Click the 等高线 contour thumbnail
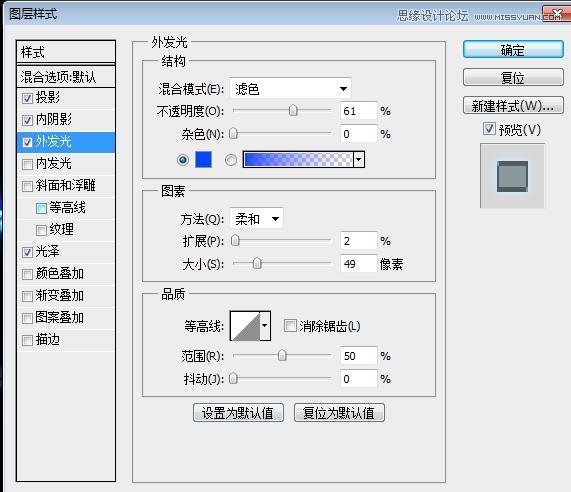The height and width of the screenshot is (492, 571). [245, 326]
